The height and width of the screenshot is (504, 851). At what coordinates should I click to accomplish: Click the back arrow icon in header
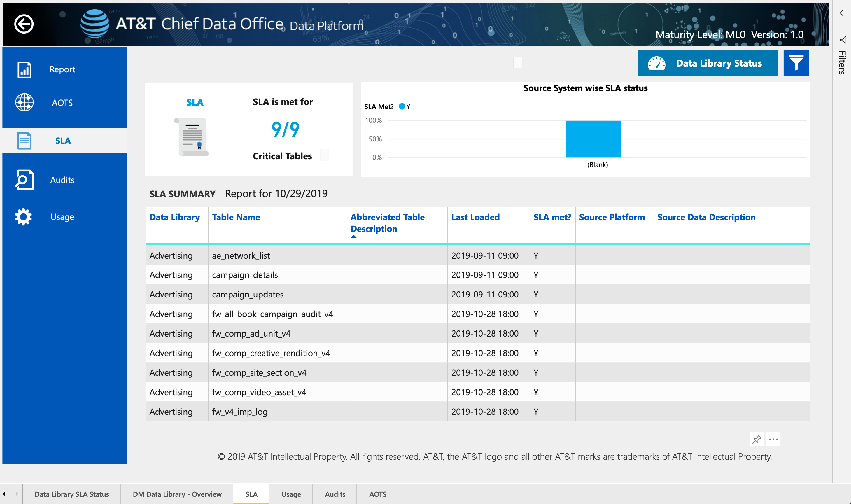point(24,24)
